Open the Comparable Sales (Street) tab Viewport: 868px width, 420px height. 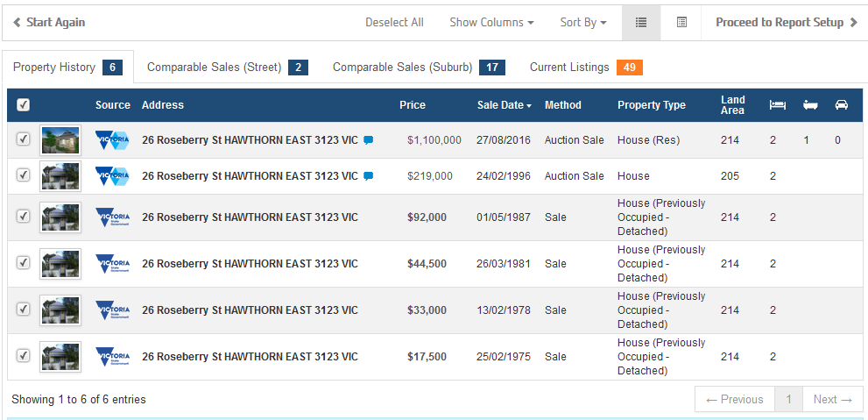[x=226, y=68]
